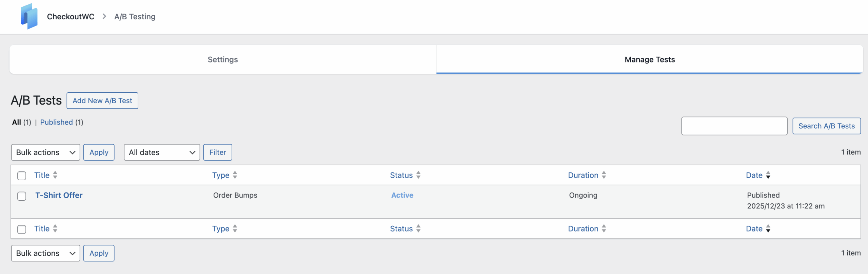Viewport: 868px width, 274px height.
Task: Sort the Duration column with its arrows
Action: [x=604, y=175]
